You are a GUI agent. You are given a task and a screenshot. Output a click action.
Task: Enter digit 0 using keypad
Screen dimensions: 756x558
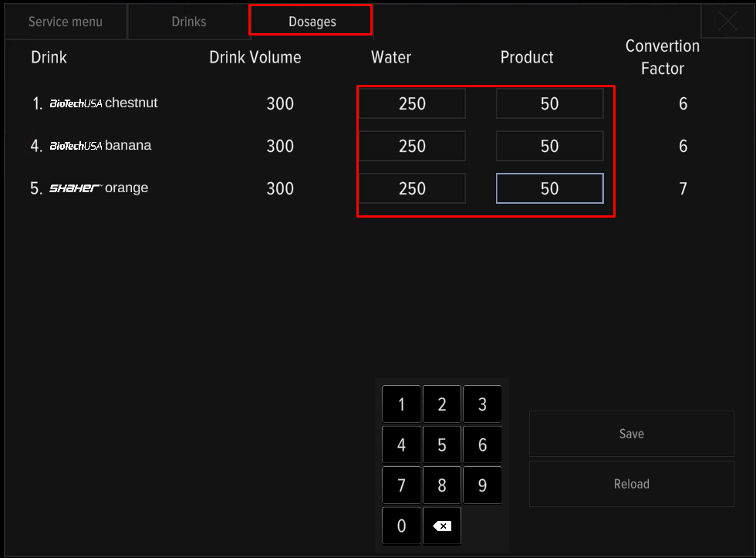(401, 526)
